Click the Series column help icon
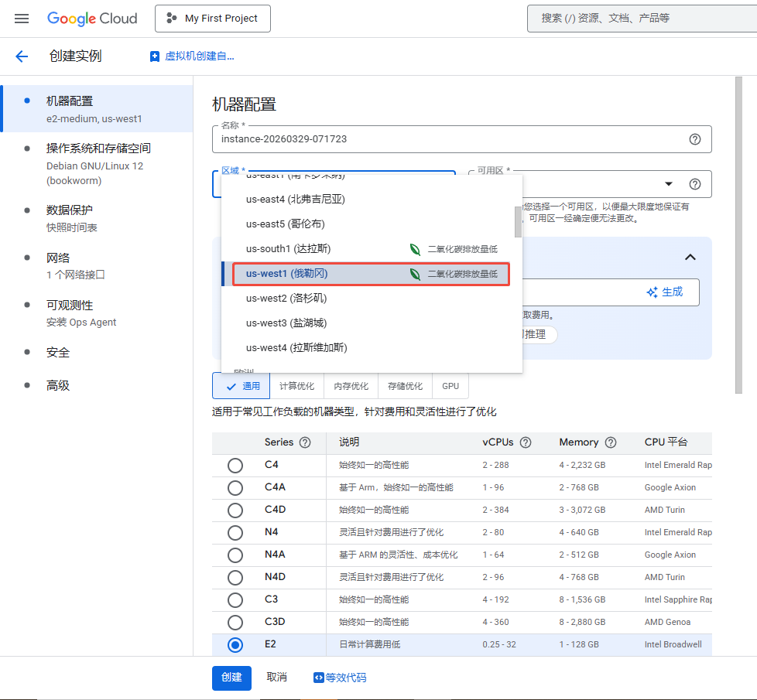This screenshot has width=757, height=700. pos(305,442)
